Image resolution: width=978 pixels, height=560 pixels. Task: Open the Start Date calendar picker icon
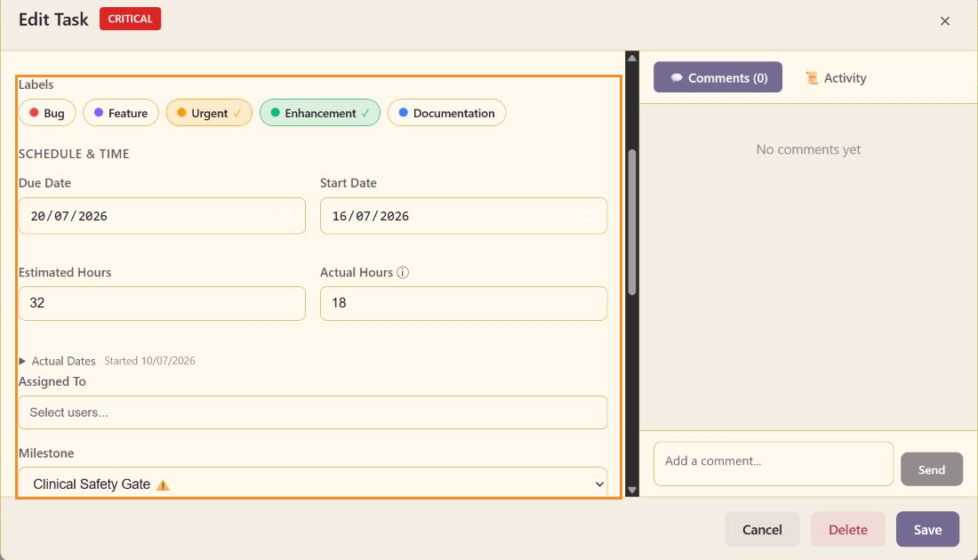(x=588, y=216)
